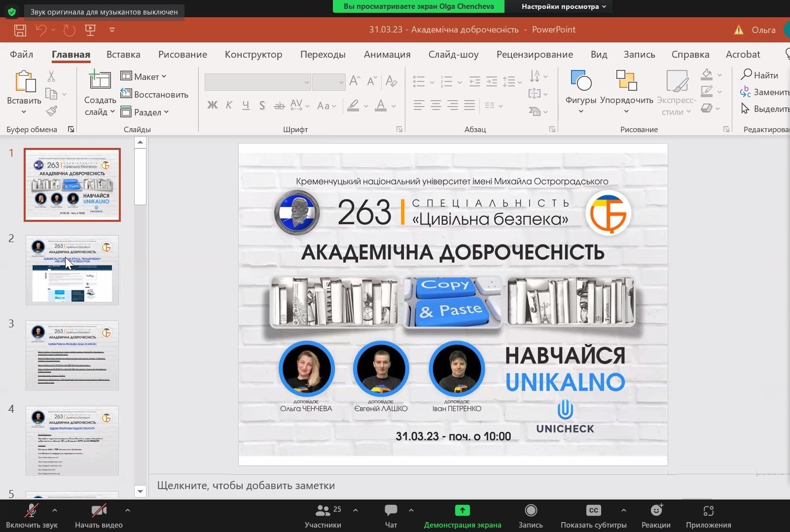Image resolution: width=790 pixels, height=532 pixels.
Task: Click the text highlight color swatch
Action: click(353, 106)
